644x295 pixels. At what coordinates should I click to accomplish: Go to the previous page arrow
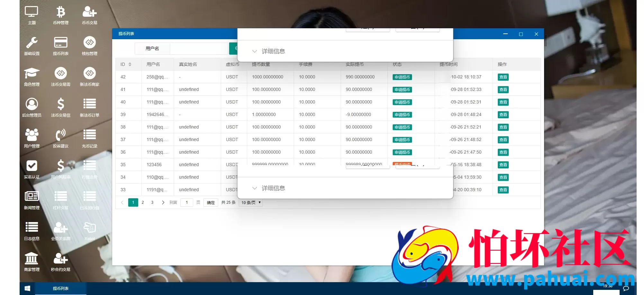click(122, 202)
